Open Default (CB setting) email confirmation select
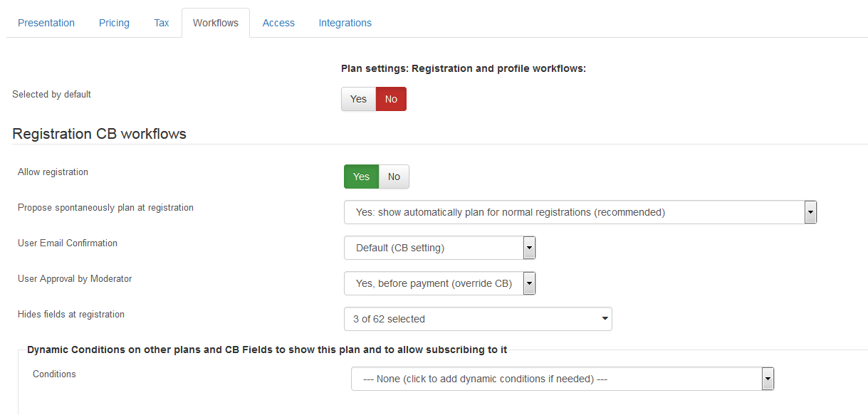Viewport: 868px width, 415px height. click(x=439, y=248)
